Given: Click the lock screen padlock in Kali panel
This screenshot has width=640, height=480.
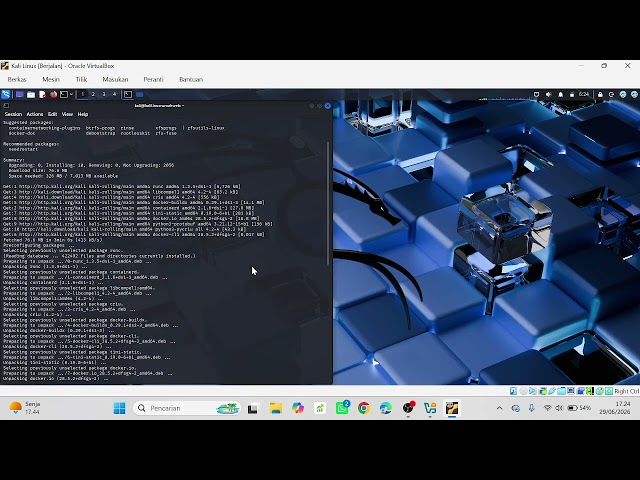Looking at the screenshot, I should click(600, 95).
